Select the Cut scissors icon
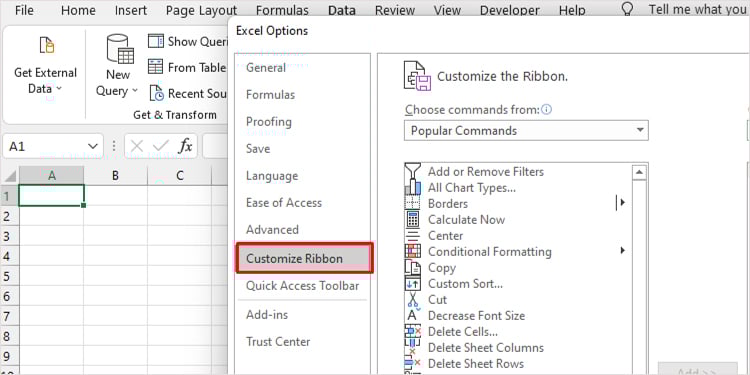The height and width of the screenshot is (375, 750). click(x=412, y=300)
